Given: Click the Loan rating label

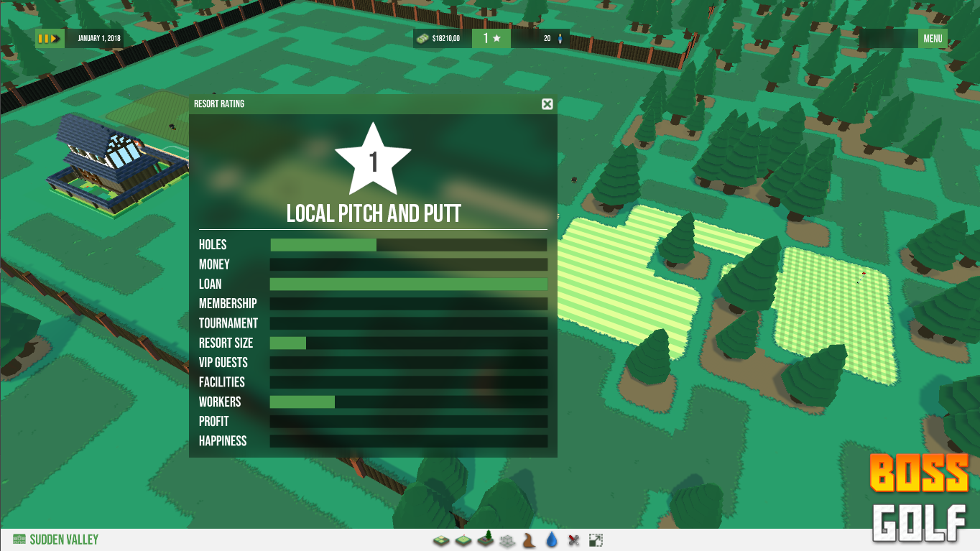Looking at the screenshot, I should point(211,284).
